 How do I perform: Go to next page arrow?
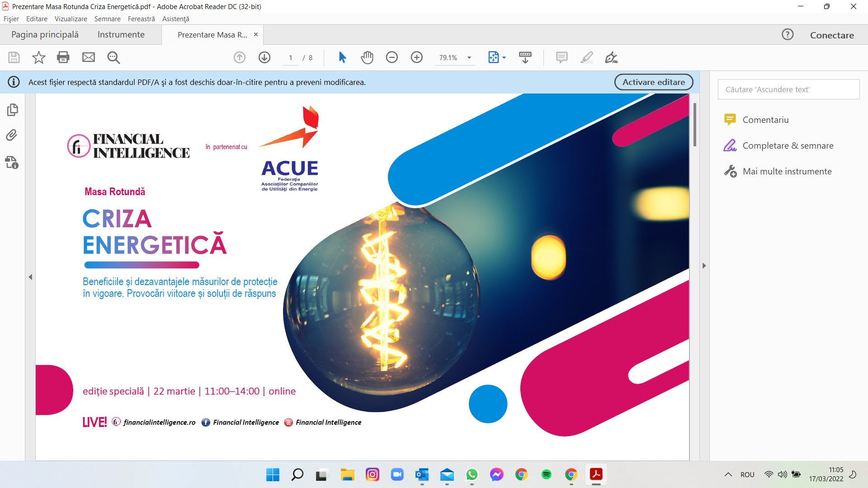[264, 57]
